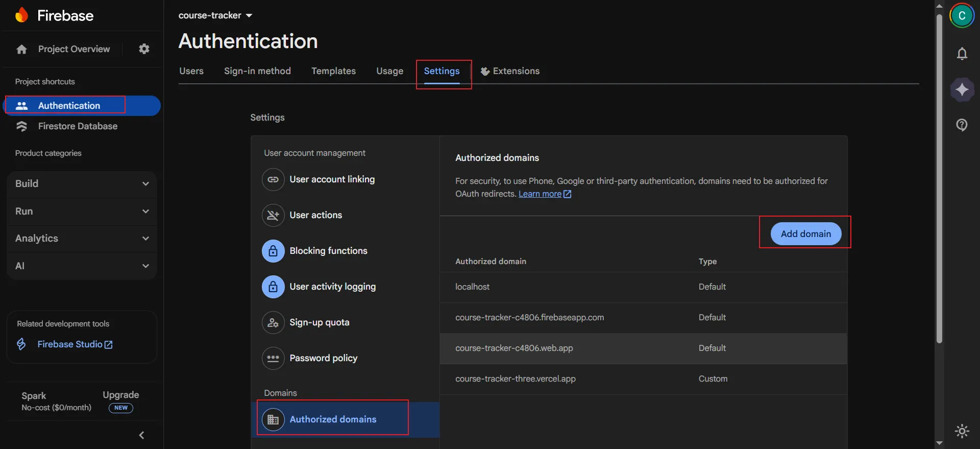Click the Project Overview home icon
The image size is (980, 449).
(21, 50)
